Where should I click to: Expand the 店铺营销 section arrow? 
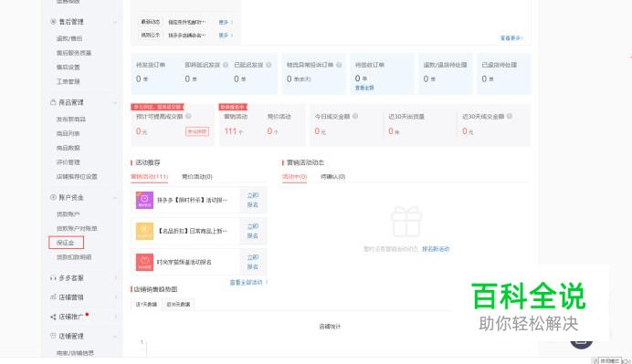tap(115, 297)
